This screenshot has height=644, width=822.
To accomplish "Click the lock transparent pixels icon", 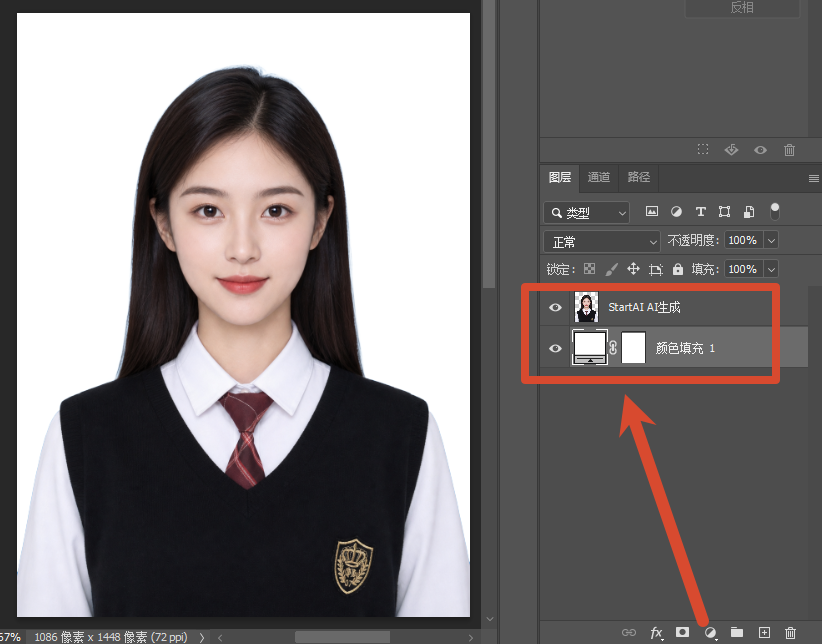I will pyautogui.click(x=589, y=269).
